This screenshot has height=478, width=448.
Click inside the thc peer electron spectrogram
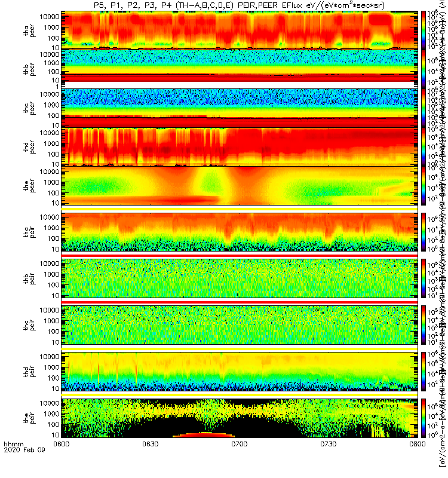[x=240, y=108]
